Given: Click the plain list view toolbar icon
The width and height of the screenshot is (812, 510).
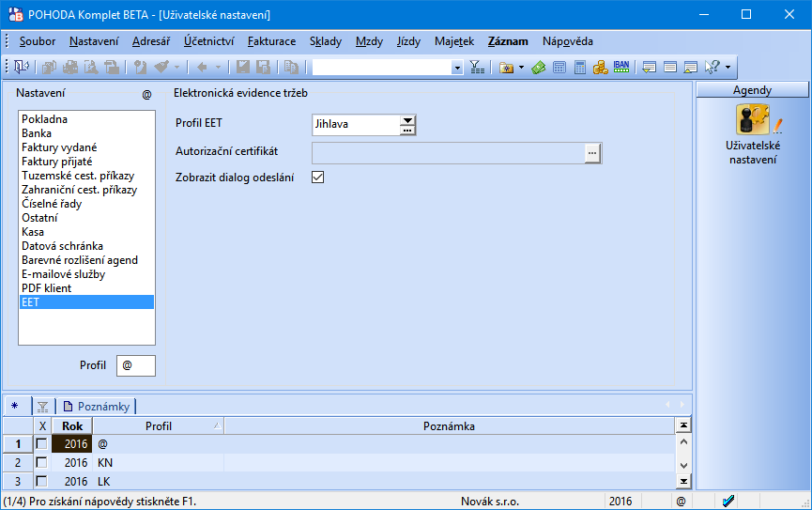Looking at the screenshot, I should 670,68.
